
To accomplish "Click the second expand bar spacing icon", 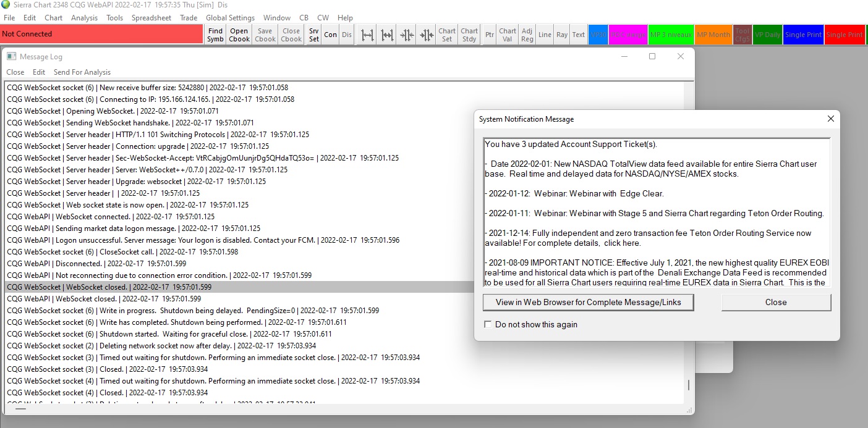I will tap(388, 35).
